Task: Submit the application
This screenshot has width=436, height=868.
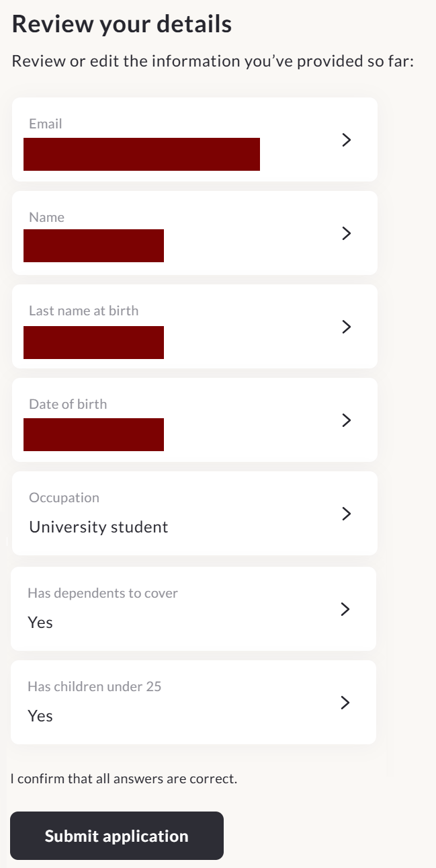Action: [117, 836]
